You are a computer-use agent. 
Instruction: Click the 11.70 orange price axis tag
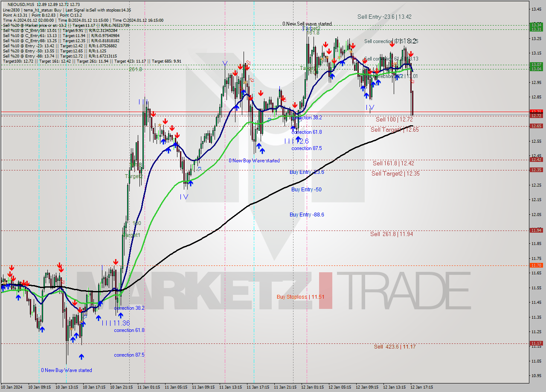(x=536, y=265)
